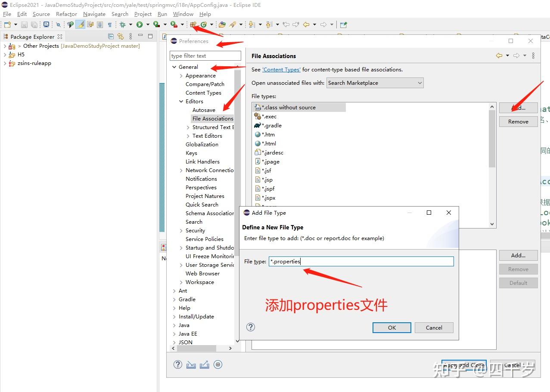Viewport: 550px width, 392px height.
Task: Open the Source menu
Action: point(41,14)
